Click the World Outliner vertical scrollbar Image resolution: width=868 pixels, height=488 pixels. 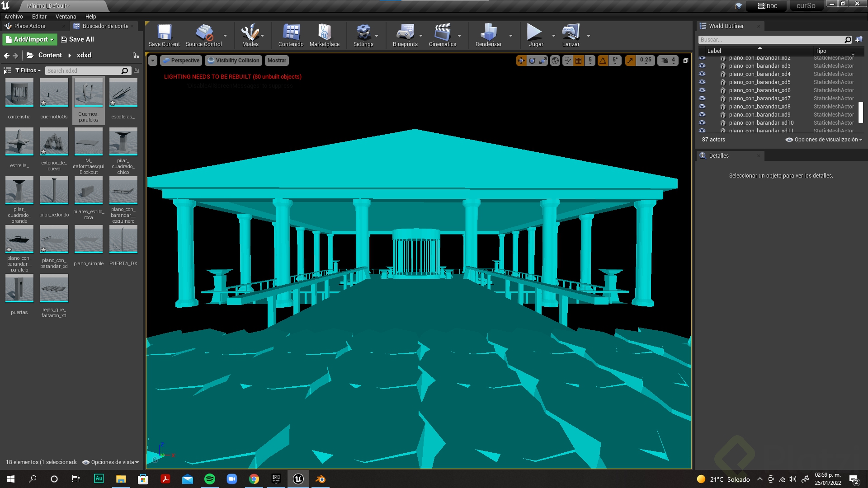tap(861, 113)
